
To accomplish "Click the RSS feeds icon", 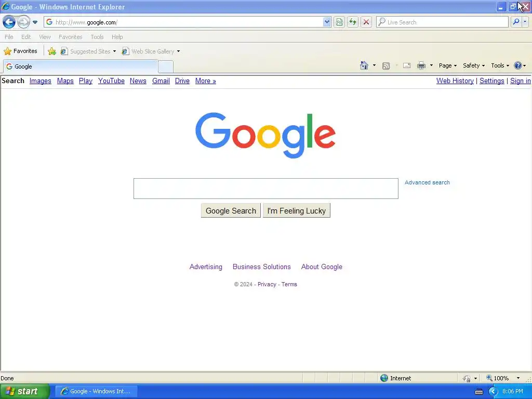I will [386, 66].
